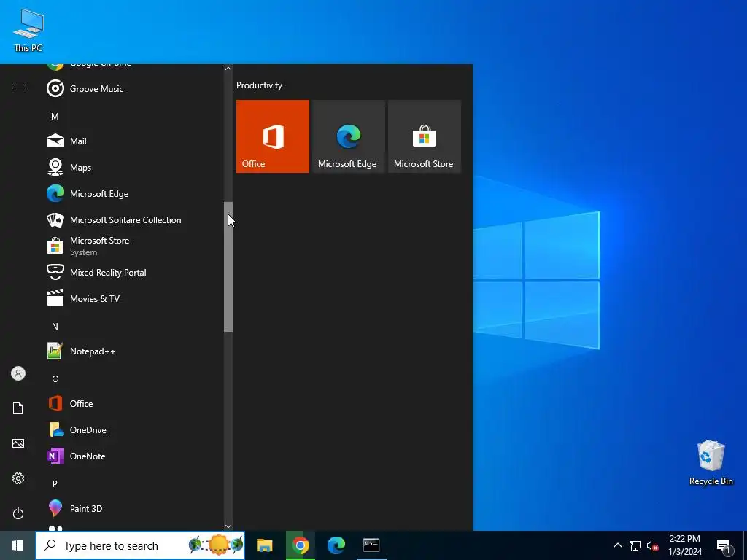Open the user account icon in Start
Viewport: 747px width, 560px height.
click(x=18, y=373)
